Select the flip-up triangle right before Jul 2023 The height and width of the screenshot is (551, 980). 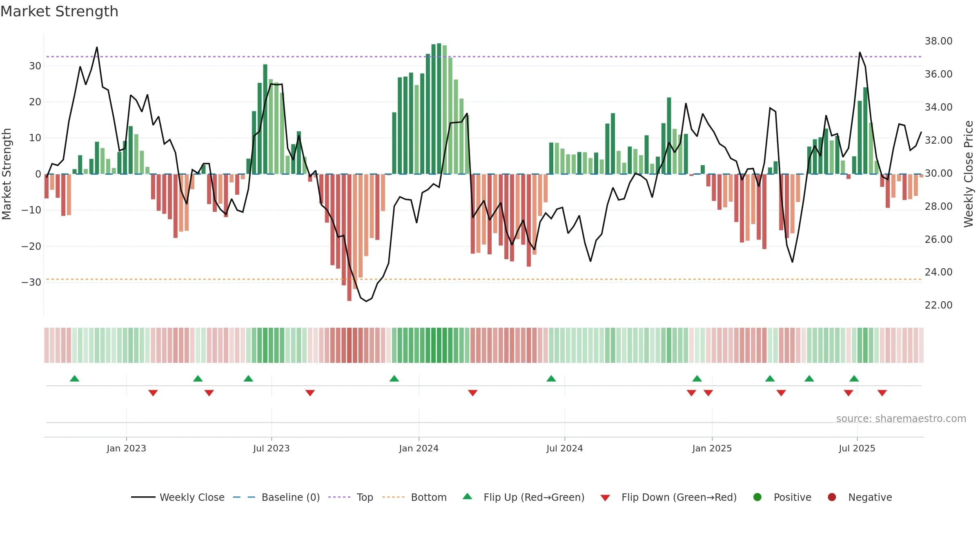pos(248,378)
